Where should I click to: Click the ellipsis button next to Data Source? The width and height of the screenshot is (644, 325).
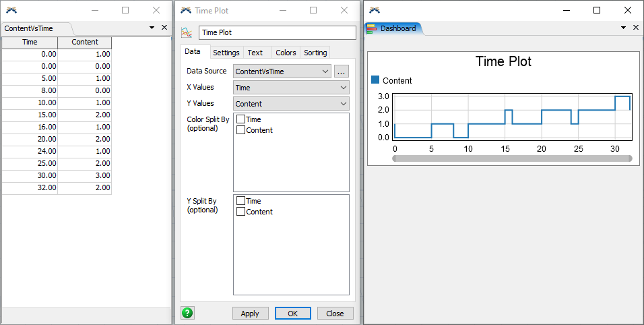pos(342,71)
